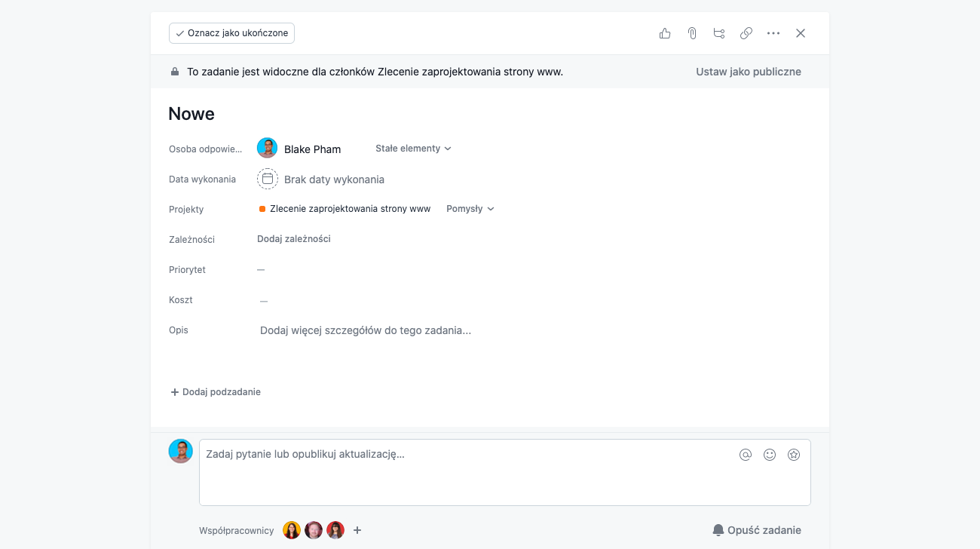This screenshot has height=549, width=980.
Task: Click the description field 'Dodaj więcej szczegółów'
Action: coord(366,330)
